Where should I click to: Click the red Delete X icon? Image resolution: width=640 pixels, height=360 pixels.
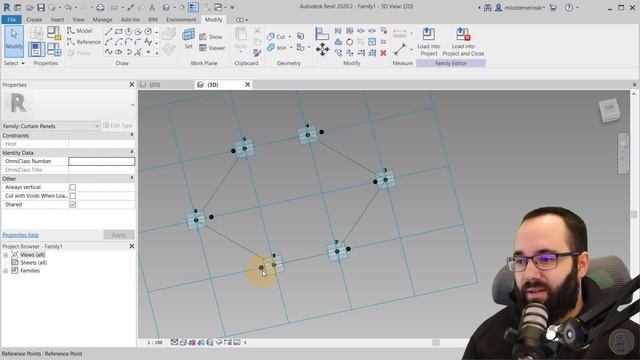[383, 53]
